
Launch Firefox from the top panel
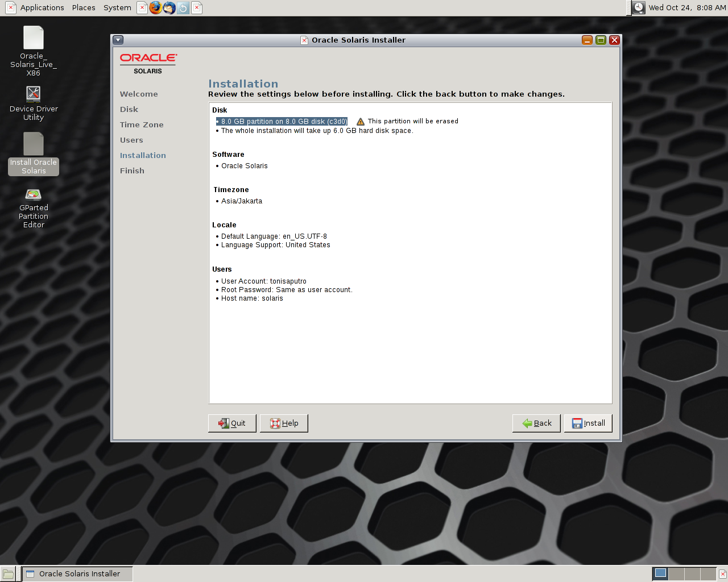(156, 8)
